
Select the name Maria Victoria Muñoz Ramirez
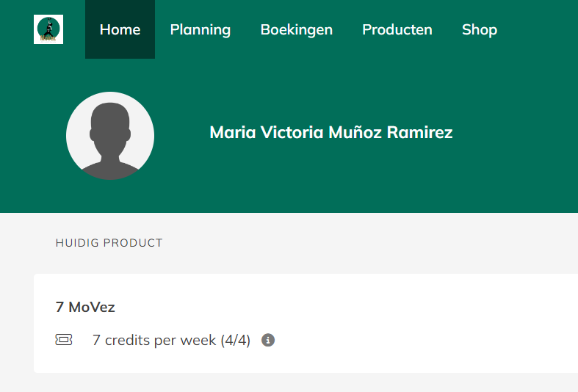coord(331,132)
